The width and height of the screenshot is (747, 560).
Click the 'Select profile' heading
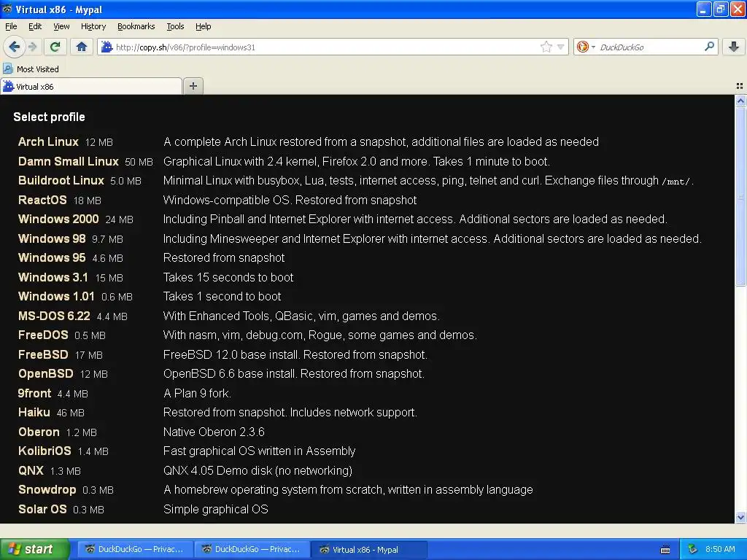tap(49, 117)
